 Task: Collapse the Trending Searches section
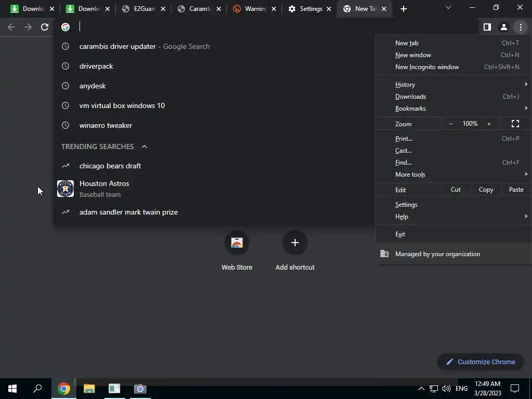point(144,147)
